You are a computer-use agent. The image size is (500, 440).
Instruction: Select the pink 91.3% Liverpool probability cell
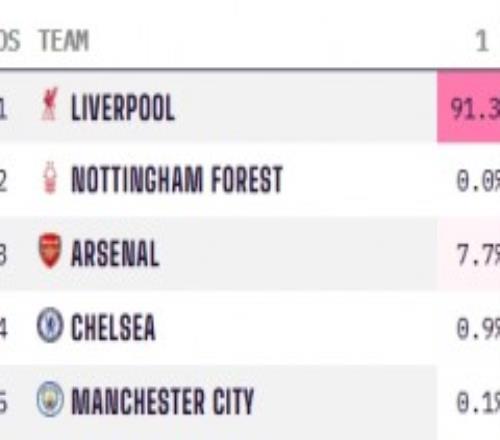[x=468, y=106]
